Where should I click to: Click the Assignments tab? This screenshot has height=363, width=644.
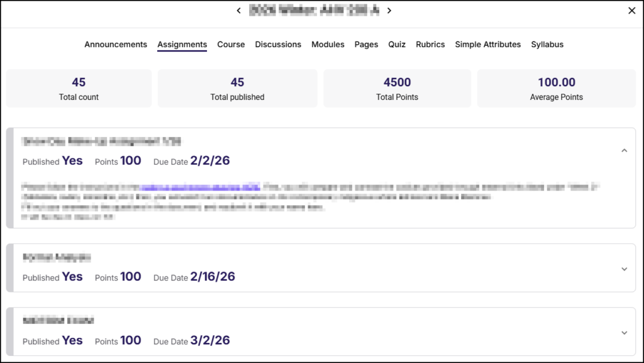tap(182, 45)
